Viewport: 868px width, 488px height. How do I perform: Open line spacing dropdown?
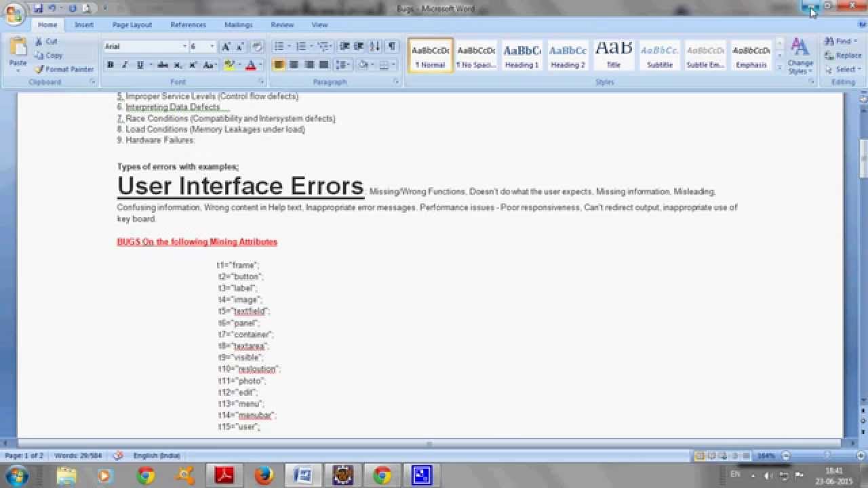tap(343, 65)
